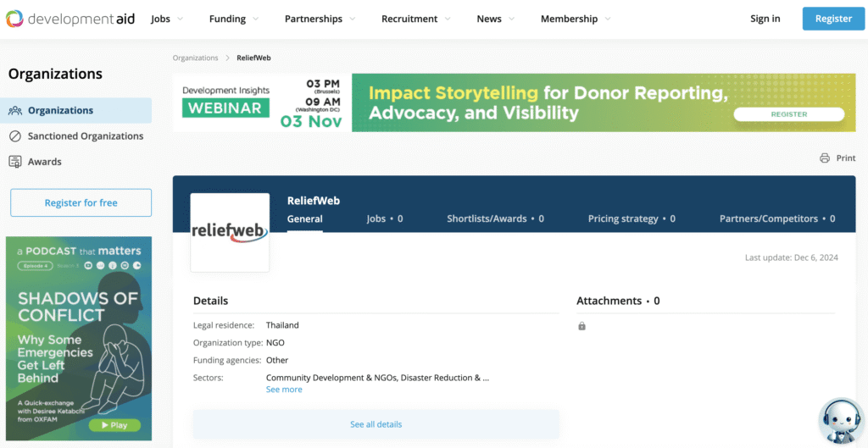Click the blue Register button

point(833,19)
